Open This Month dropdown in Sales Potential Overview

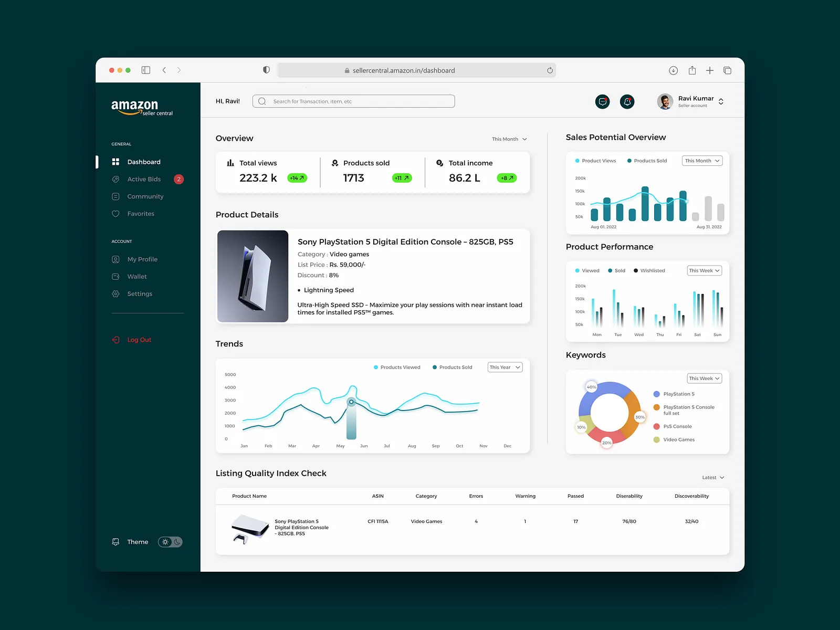(702, 161)
